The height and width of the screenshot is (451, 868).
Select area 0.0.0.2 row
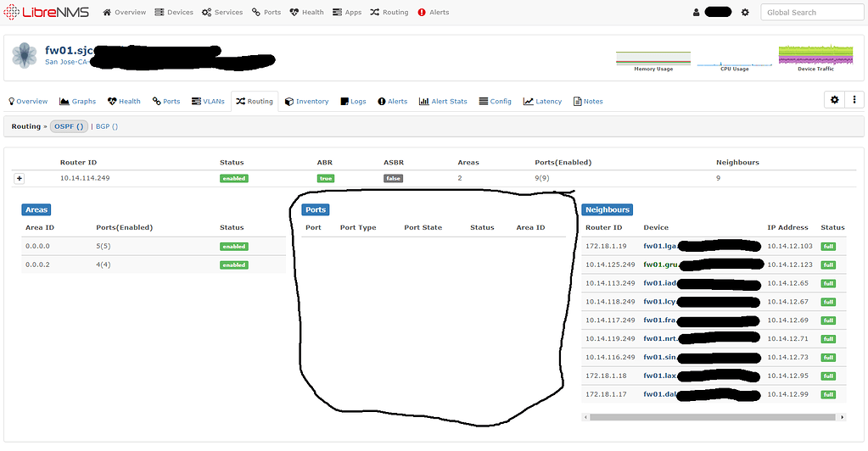pos(154,264)
